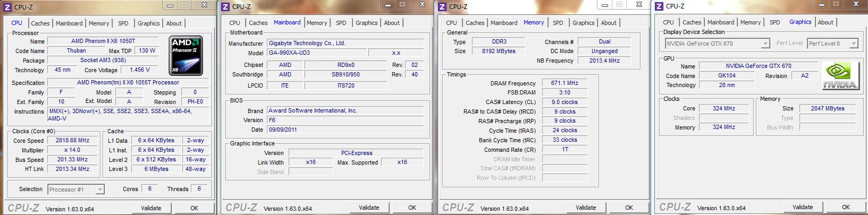Select Memory tab in the GTX 670 window
The height and width of the screenshot is (215, 868).
coord(751,22)
